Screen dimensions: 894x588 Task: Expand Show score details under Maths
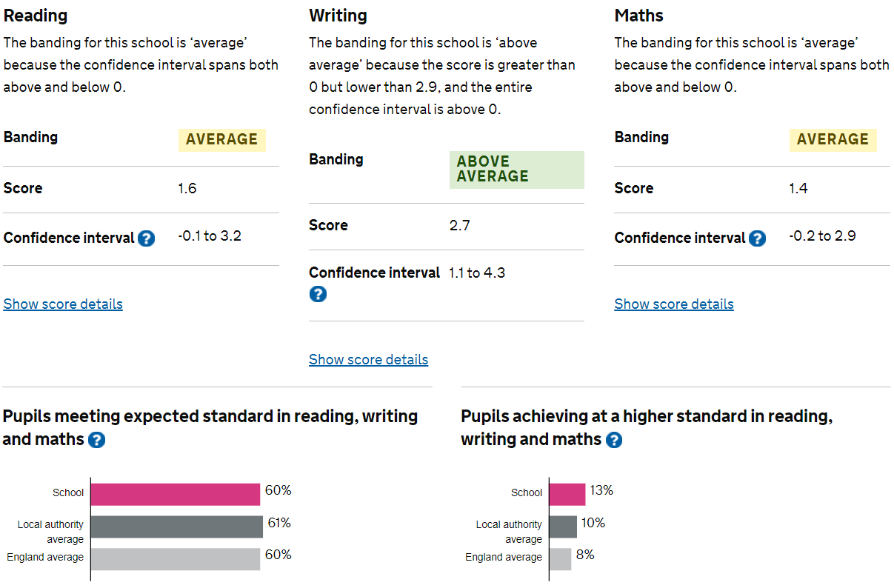tap(674, 304)
